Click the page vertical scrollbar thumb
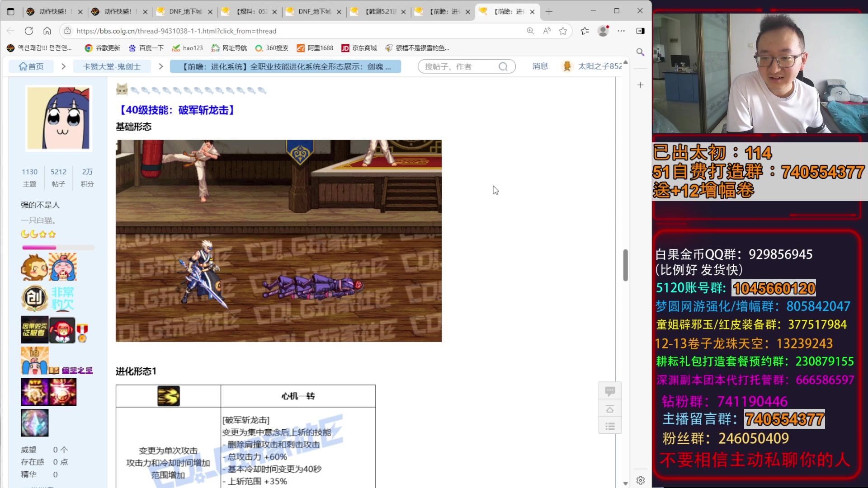The height and width of the screenshot is (488, 868). click(x=625, y=265)
